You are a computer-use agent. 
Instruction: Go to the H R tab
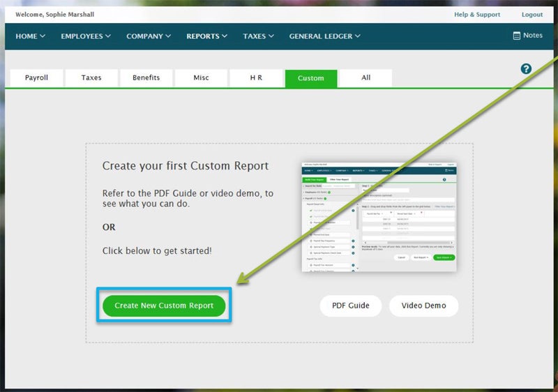coord(256,78)
